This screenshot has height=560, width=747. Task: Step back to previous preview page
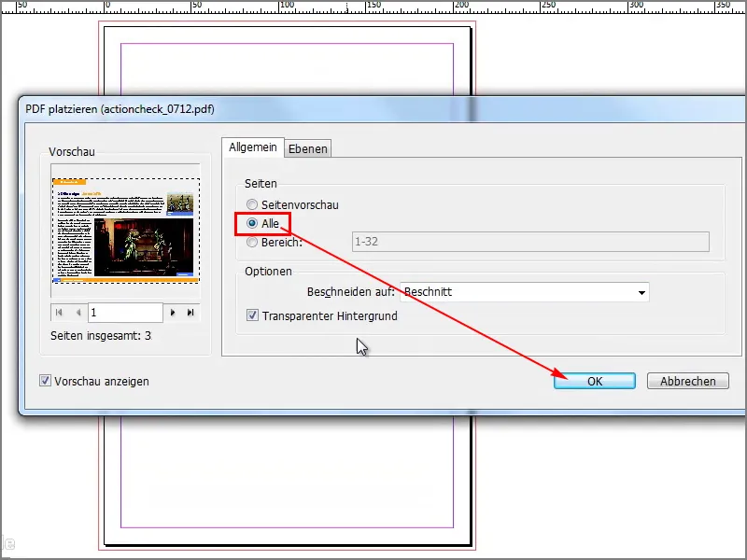(78, 313)
